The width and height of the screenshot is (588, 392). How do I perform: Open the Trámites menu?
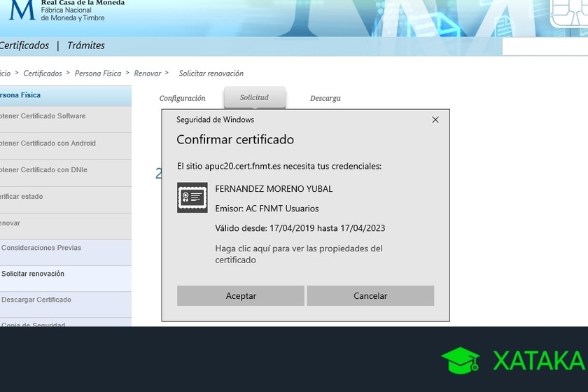pyautogui.click(x=85, y=45)
